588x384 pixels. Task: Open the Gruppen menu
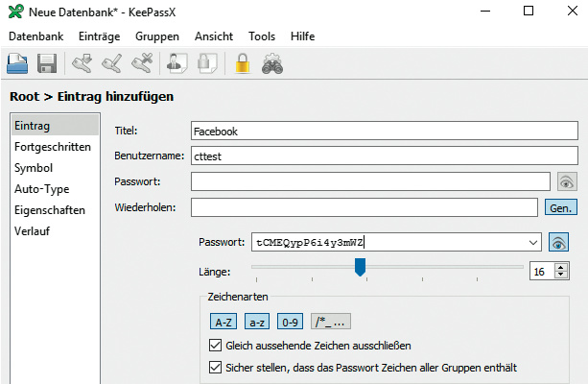(x=157, y=36)
